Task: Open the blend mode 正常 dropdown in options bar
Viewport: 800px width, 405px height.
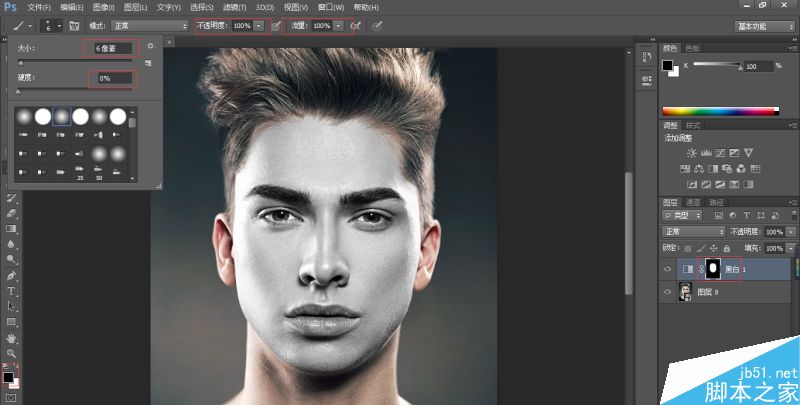Action: (149, 26)
